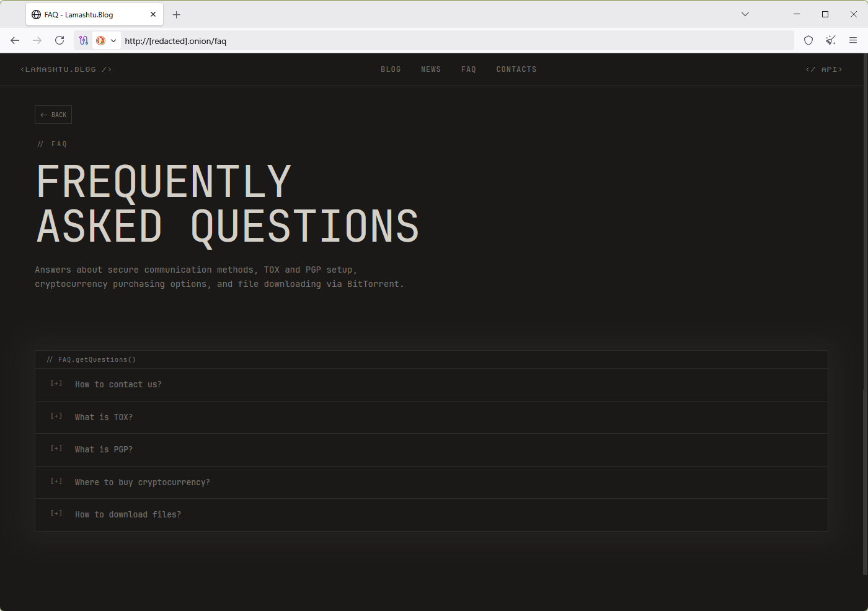The image size is (868, 611).
Task: Minimize the browser window
Action: point(797,14)
